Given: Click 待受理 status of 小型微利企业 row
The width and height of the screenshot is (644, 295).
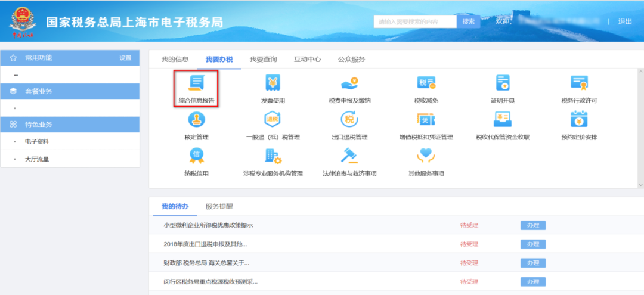Looking at the screenshot, I should tap(469, 225).
